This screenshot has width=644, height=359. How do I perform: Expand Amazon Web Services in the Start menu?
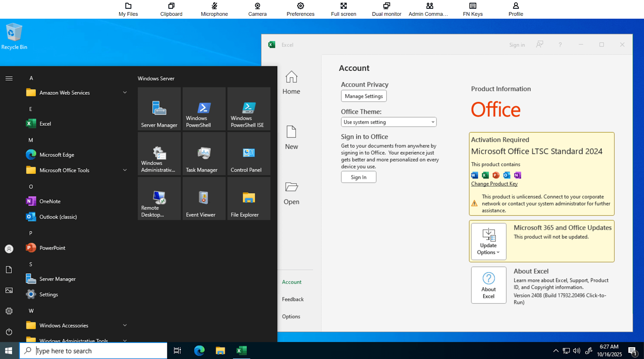[x=125, y=92]
